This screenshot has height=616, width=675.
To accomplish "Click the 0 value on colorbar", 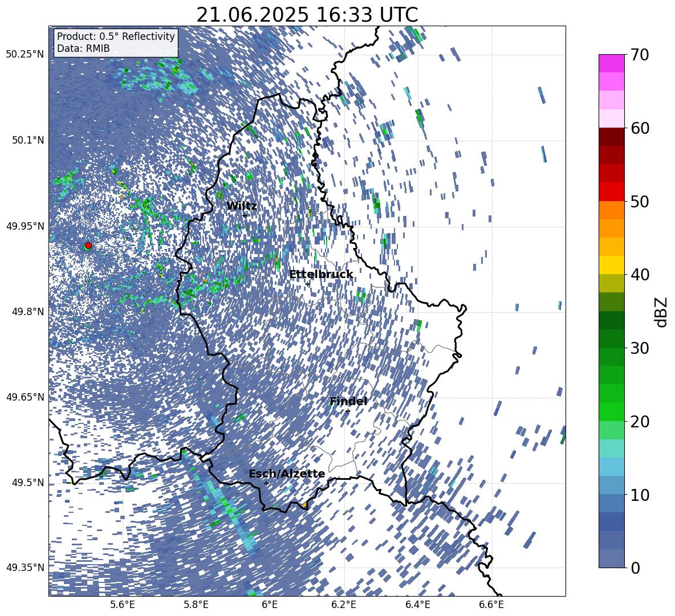I will [635, 568].
